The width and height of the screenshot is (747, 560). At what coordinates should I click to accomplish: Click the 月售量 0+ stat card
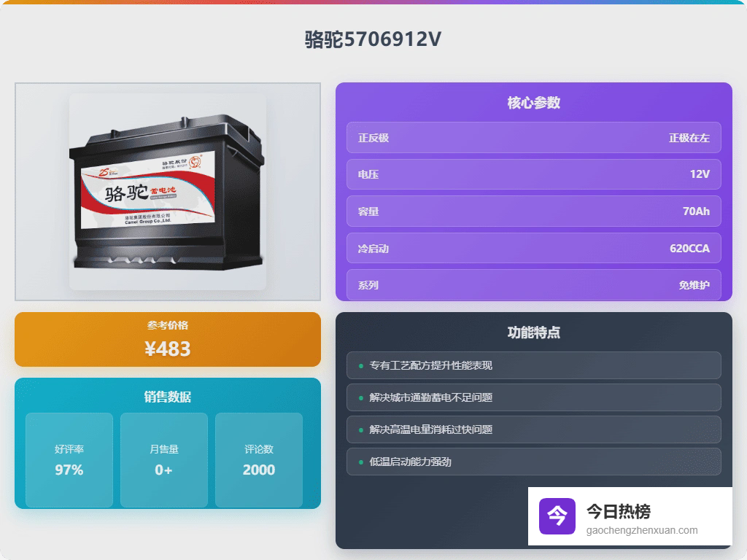[x=164, y=460]
